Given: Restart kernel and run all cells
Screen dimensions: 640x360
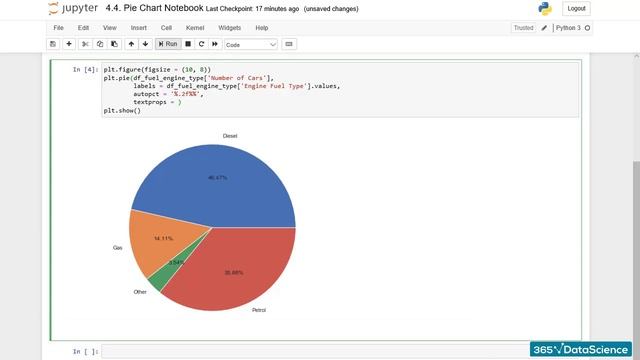Looking at the screenshot, I should (215, 44).
